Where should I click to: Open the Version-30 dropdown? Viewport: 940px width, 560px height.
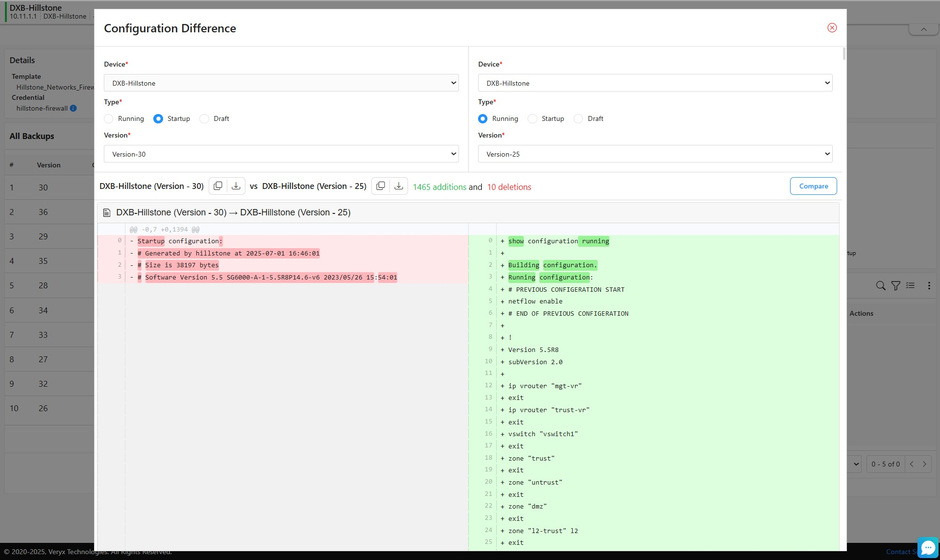point(281,154)
